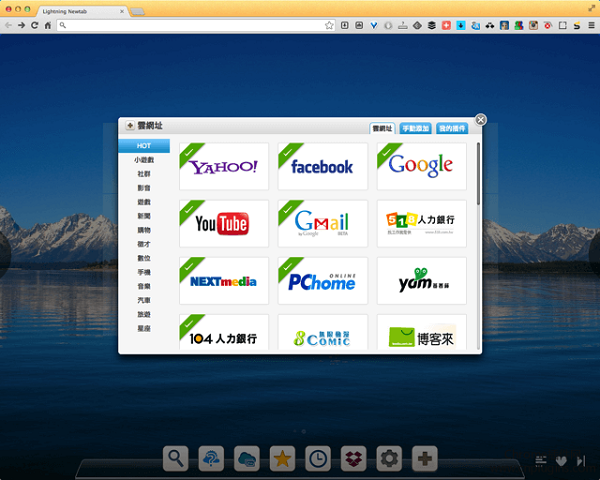Select the 社群 category
This screenshot has height=480, width=600.
coord(144,174)
